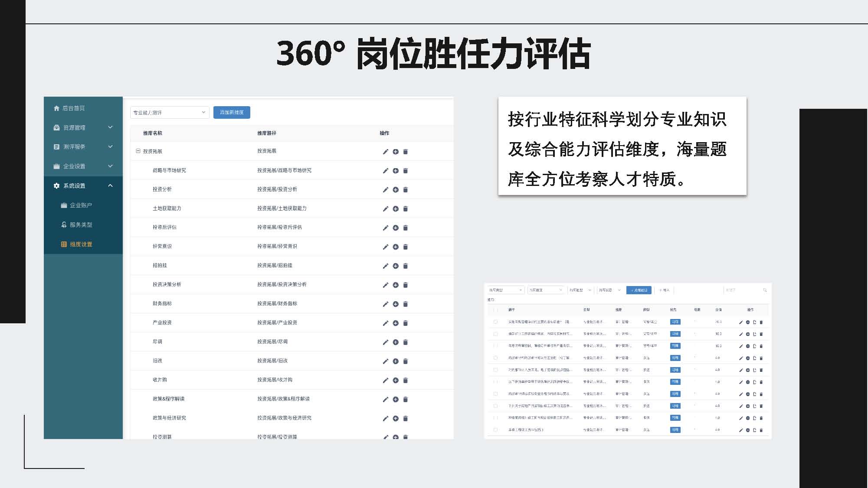Select the 政策与经济研究 name cell
The height and width of the screenshot is (488, 868).
(x=169, y=418)
